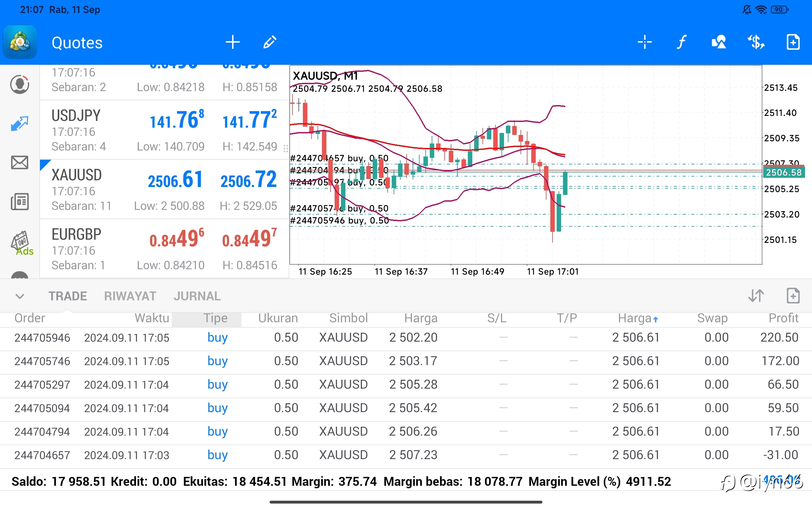Tap the MetaTrader 4 app logo
Image resolution: width=812 pixels, height=508 pixels.
(20, 42)
